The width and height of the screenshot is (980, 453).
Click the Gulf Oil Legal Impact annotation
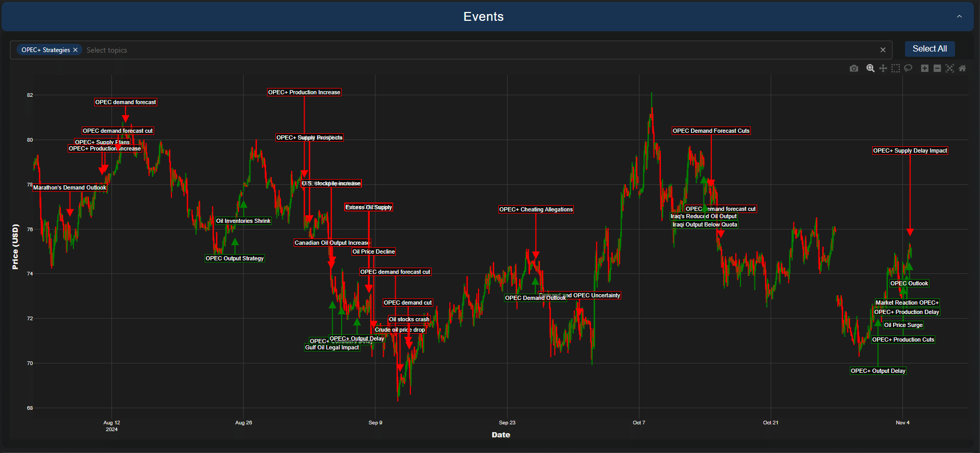point(332,347)
